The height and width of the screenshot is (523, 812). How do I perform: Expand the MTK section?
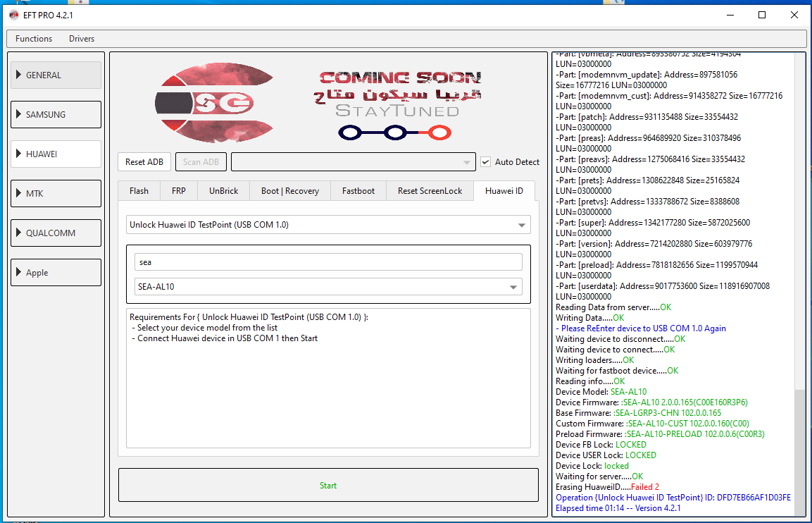[x=56, y=193]
